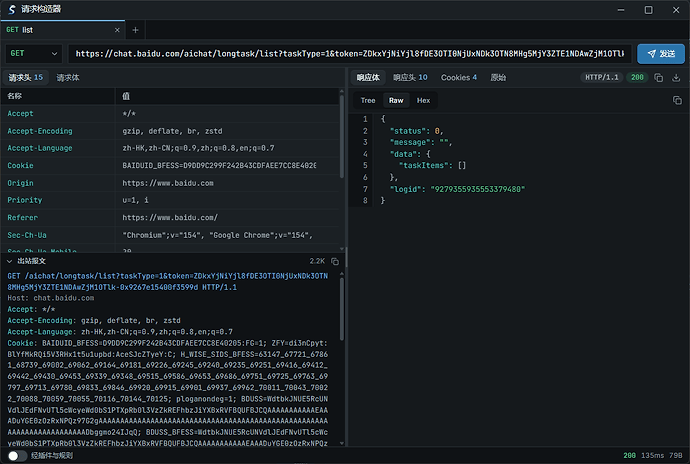Screen dimensions: 690x464
Task: Open the 响应体 response body tab
Action: pos(368,77)
